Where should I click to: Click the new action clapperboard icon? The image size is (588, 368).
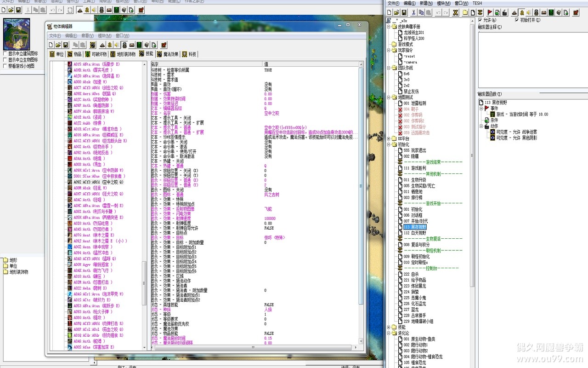point(505,12)
